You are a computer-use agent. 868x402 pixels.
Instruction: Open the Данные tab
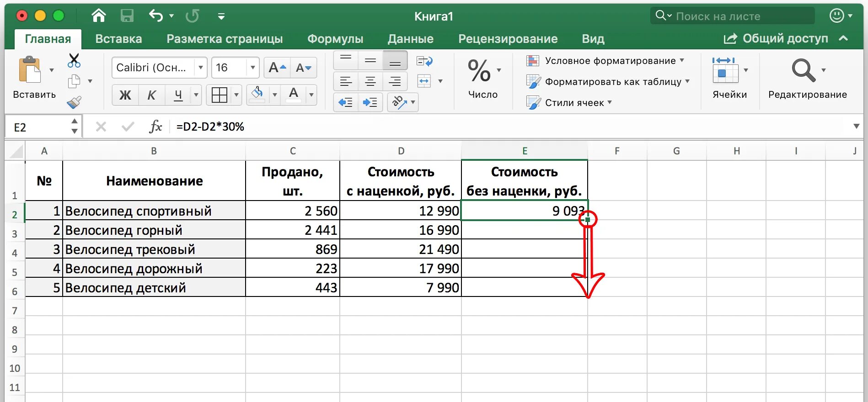pos(411,39)
